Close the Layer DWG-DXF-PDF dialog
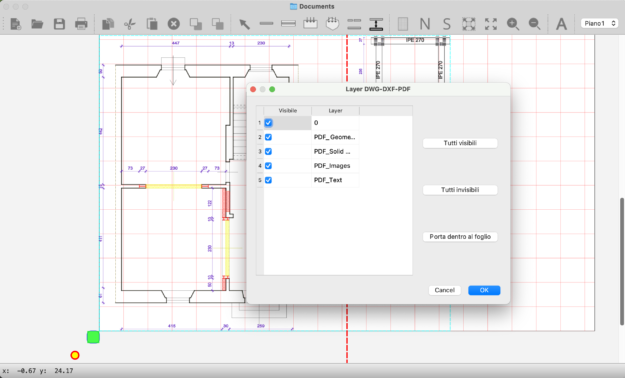Image resolution: width=625 pixels, height=378 pixels. click(253, 89)
